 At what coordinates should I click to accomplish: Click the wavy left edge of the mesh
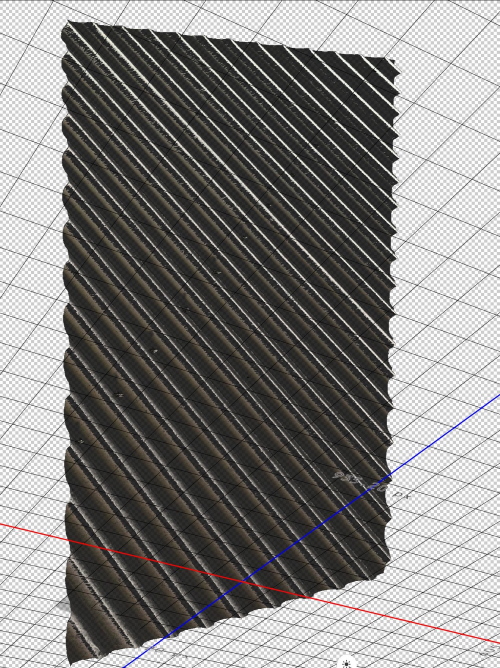pyautogui.click(x=65, y=341)
